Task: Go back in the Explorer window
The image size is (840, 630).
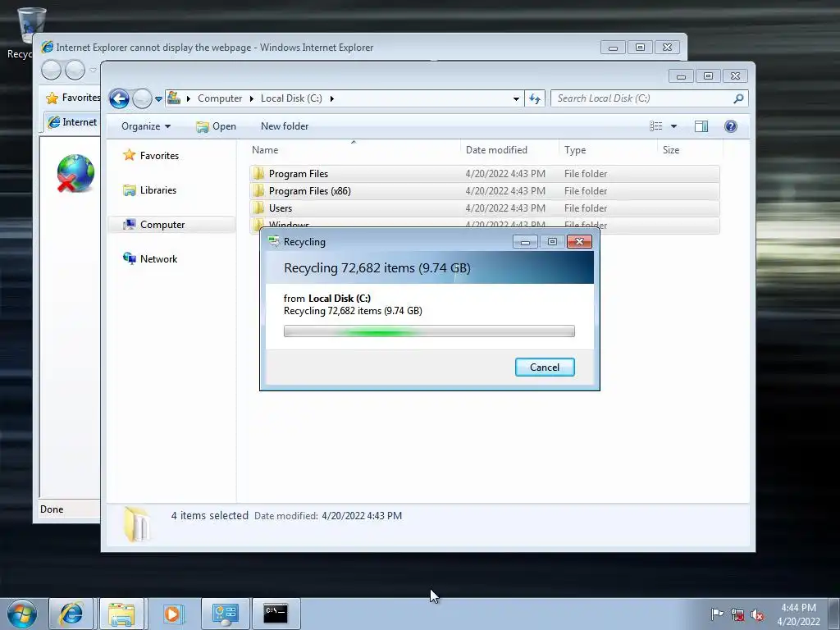Action: click(119, 98)
